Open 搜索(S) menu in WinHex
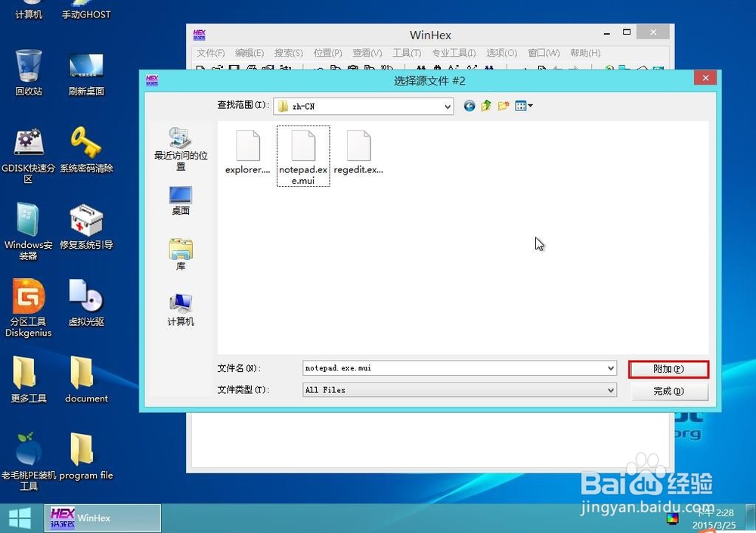The width and height of the screenshot is (756, 533). (x=288, y=53)
